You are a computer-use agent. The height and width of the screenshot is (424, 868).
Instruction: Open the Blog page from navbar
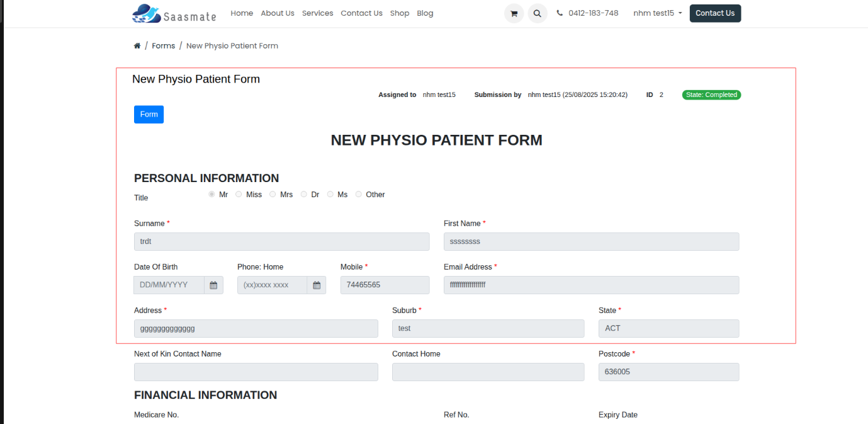[425, 13]
